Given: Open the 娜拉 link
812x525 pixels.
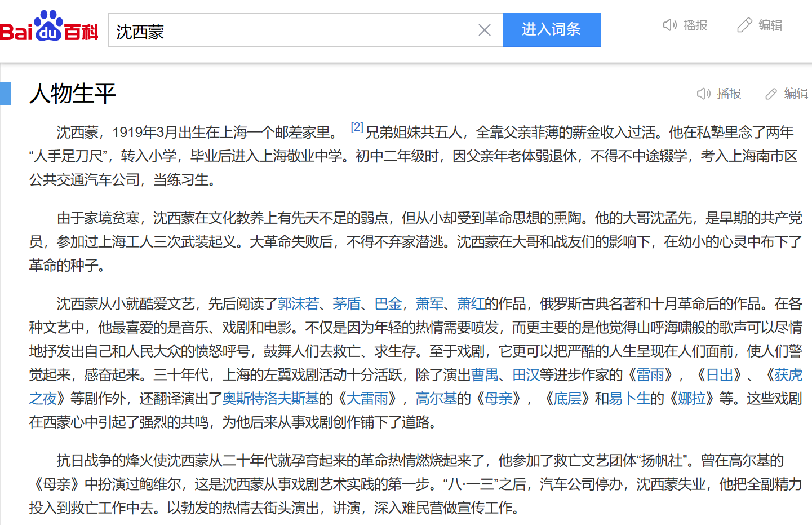Looking at the screenshot, I should tap(691, 399).
